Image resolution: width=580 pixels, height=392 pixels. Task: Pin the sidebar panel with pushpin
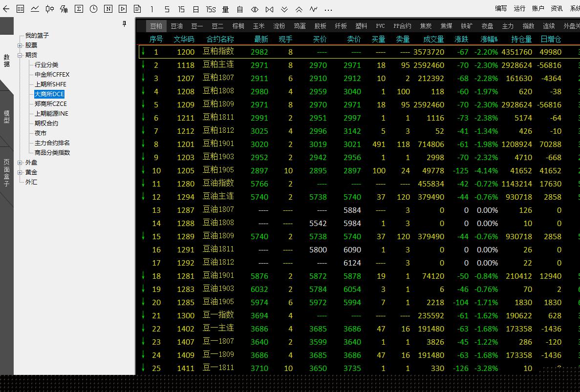click(x=125, y=24)
